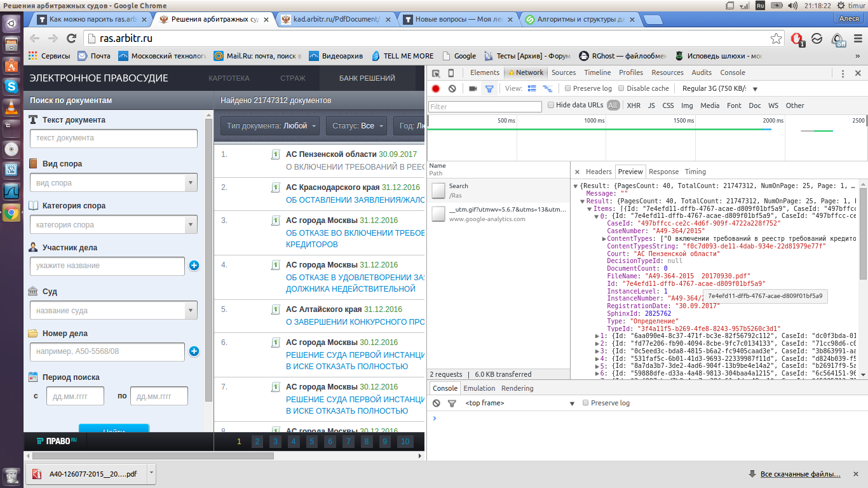Expand the ContentTypes array node
The width and height of the screenshot is (868, 488).
click(x=604, y=239)
